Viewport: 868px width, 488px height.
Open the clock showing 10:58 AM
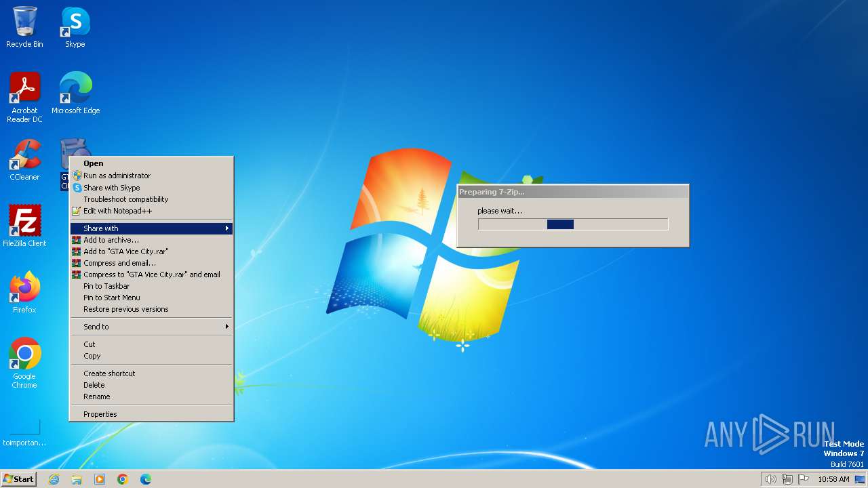tap(833, 479)
